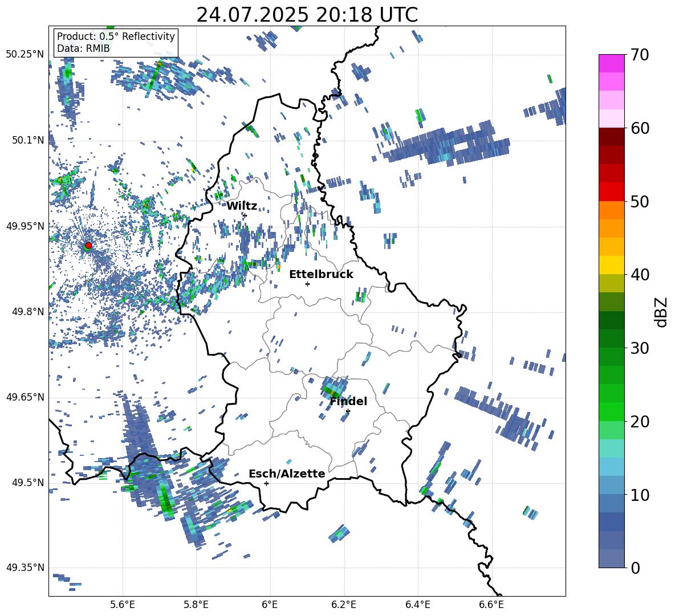Click the 49.95°N latitude label
This screenshot has height=616, width=675.
pyautogui.click(x=25, y=226)
